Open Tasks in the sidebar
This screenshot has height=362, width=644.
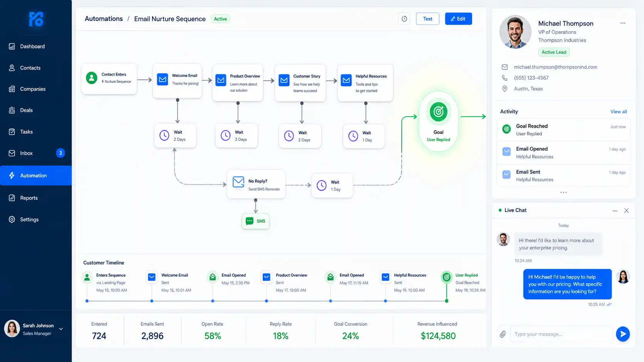(36, 132)
